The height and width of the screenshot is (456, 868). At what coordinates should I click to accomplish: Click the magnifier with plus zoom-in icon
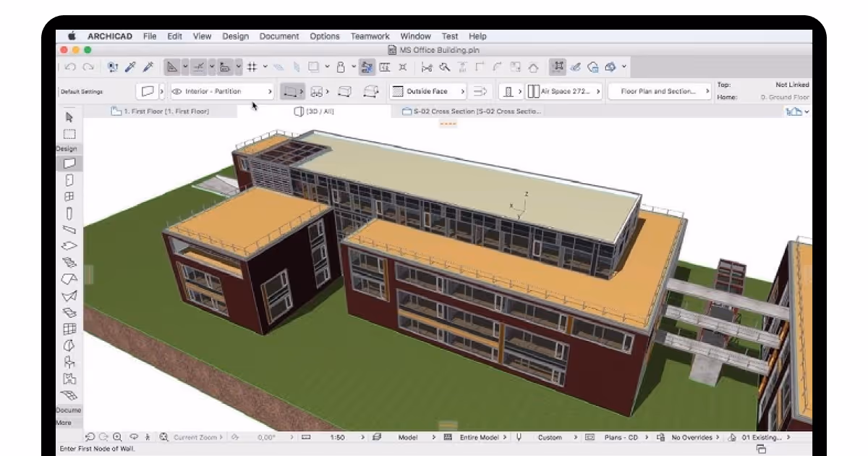click(117, 437)
